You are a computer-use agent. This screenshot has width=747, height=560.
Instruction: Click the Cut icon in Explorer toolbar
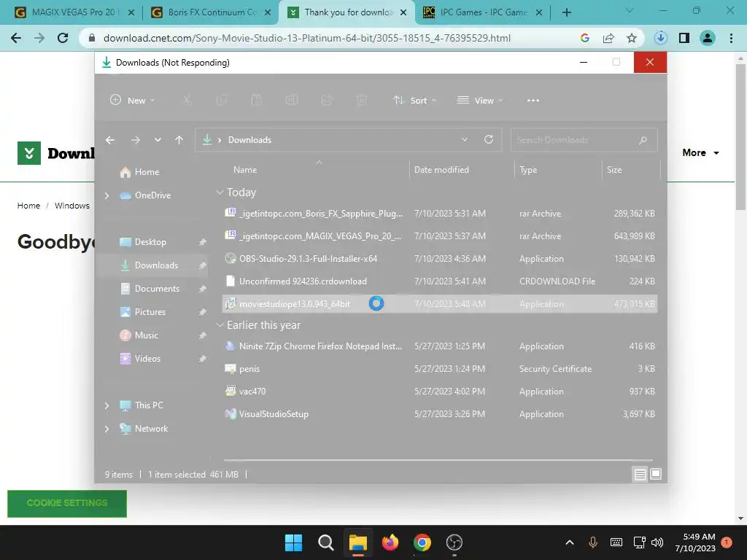click(x=186, y=101)
